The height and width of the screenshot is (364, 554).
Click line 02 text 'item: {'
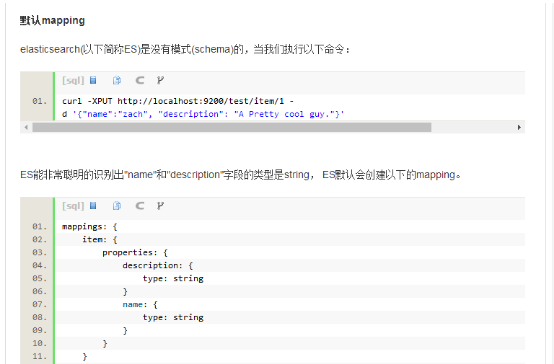coord(100,240)
